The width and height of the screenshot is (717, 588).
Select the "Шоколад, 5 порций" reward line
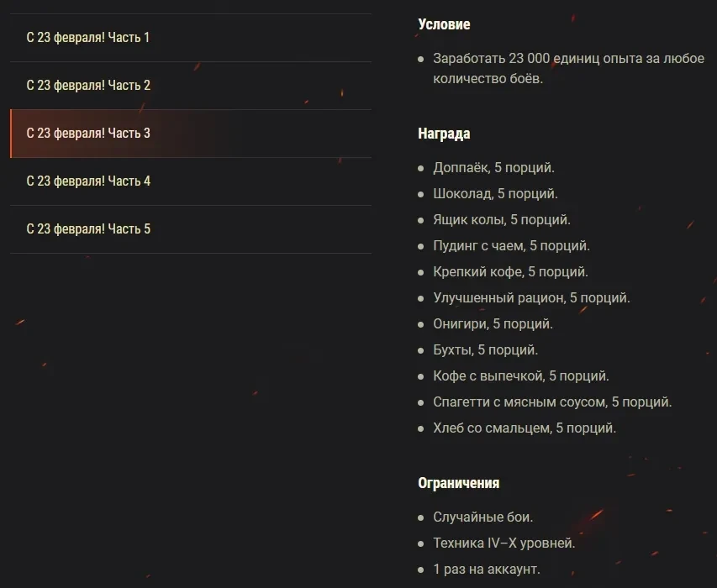point(495,194)
